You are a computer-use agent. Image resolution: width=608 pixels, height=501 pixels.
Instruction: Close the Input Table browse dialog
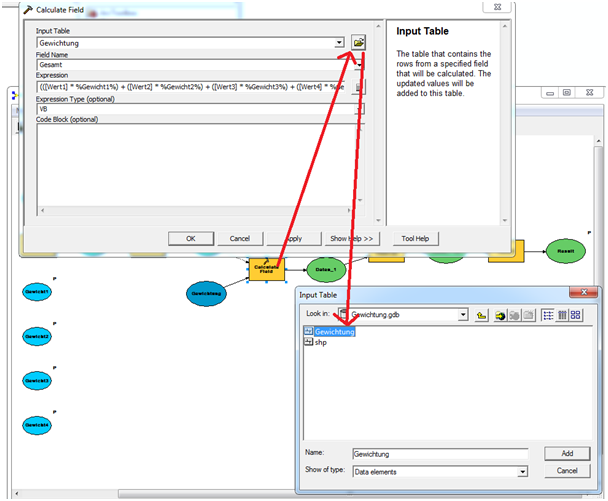pos(584,292)
